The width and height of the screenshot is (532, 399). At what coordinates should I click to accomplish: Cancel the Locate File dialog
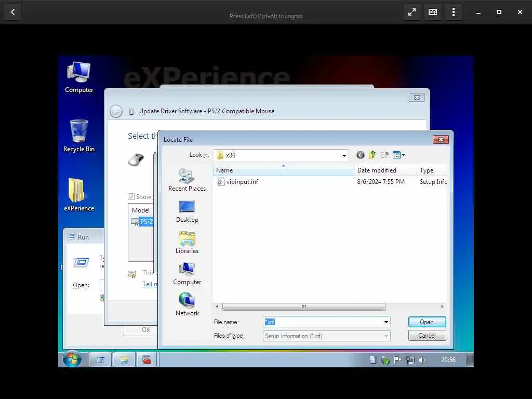(x=427, y=336)
